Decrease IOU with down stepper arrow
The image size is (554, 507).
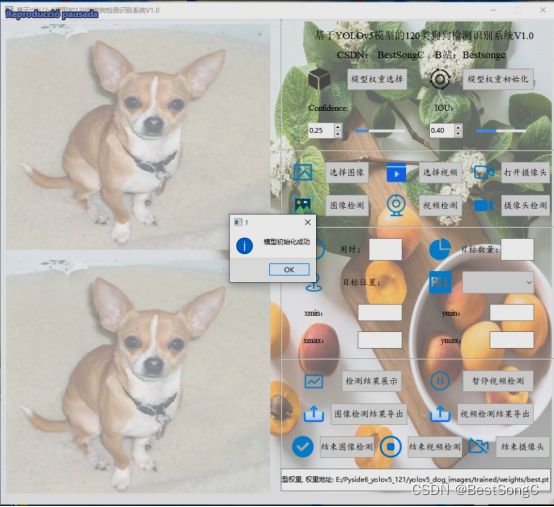(x=458, y=134)
